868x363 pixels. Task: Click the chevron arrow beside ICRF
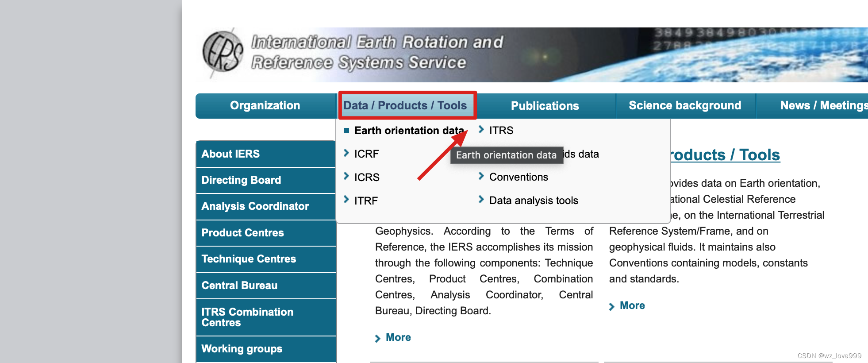(x=346, y=153)
